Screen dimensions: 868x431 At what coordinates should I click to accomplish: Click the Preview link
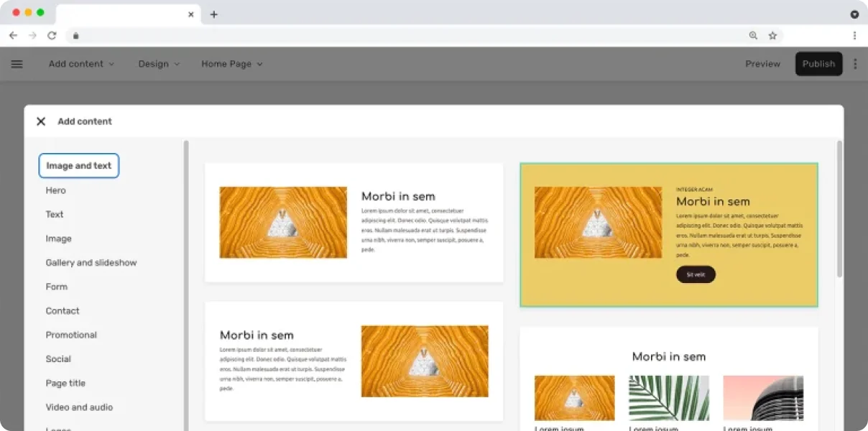coord(762,64)
